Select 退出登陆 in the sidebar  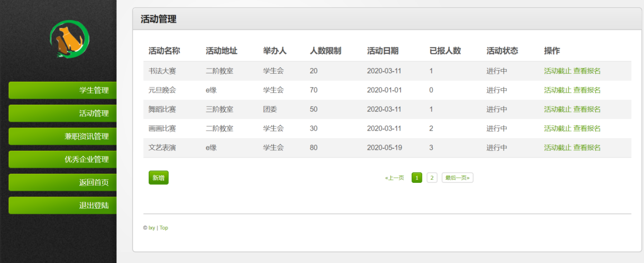(62, 205)
